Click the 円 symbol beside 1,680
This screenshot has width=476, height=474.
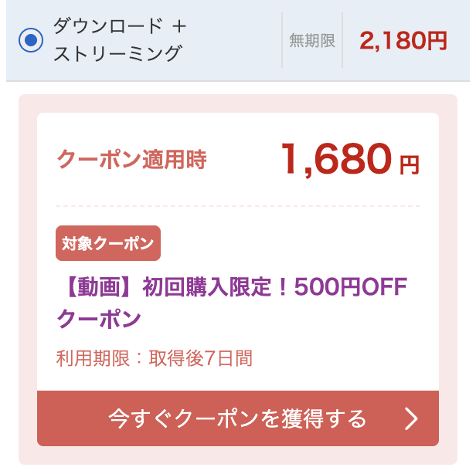[x=410, y=164]
